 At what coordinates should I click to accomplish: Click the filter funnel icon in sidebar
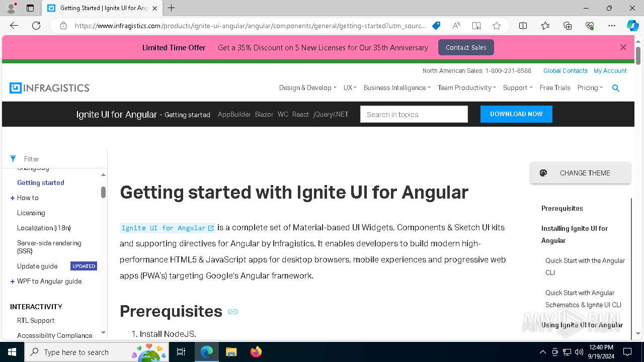pos(13,159)
